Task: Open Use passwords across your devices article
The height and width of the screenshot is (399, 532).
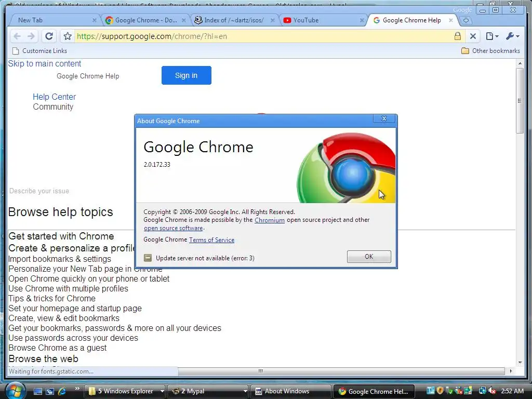Action: point(73,338)
